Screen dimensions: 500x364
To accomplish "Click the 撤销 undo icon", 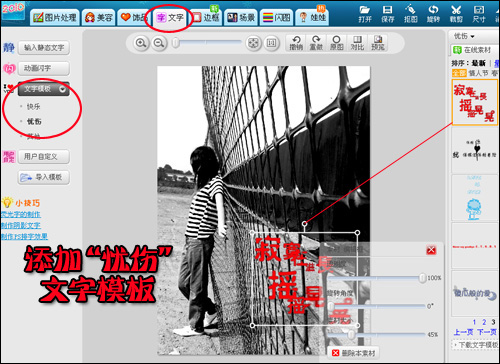I will [x=296, y=43].
